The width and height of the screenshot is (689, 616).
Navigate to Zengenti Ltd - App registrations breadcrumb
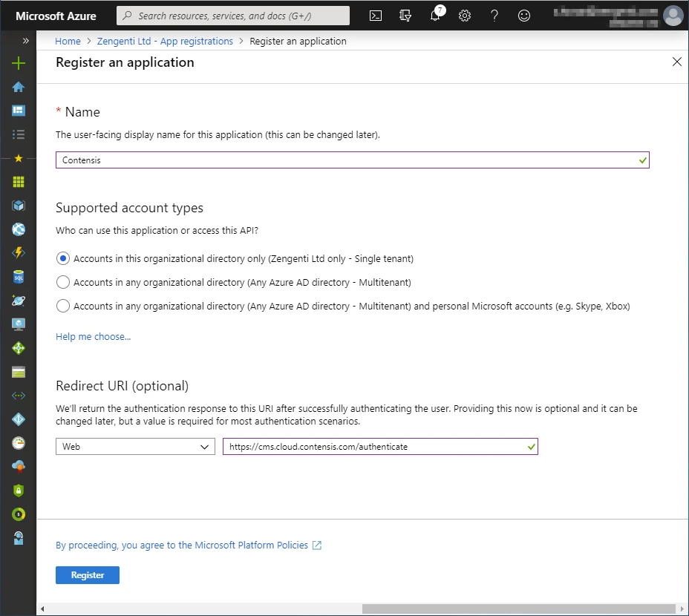coord(165,41)
